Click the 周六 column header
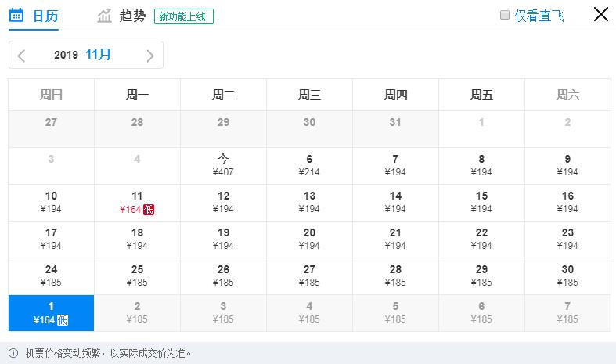 (567, 95)
